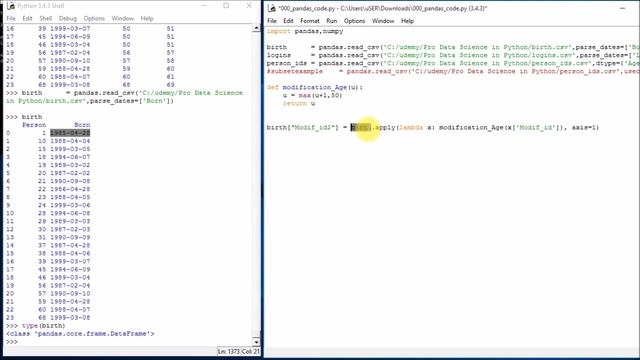This screenshot has width=640, height=360.
Task: Click the commented '#subsetexample' line
Action: coord(453,71)
